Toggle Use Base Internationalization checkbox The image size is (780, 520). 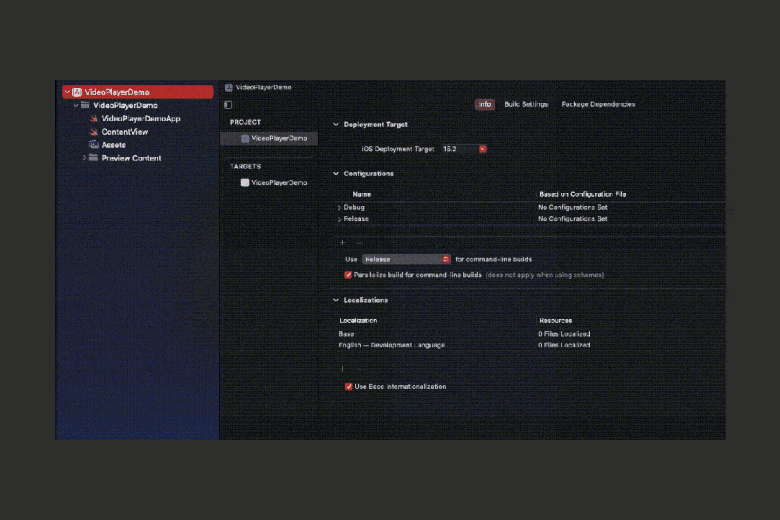[x=349, y=387]
